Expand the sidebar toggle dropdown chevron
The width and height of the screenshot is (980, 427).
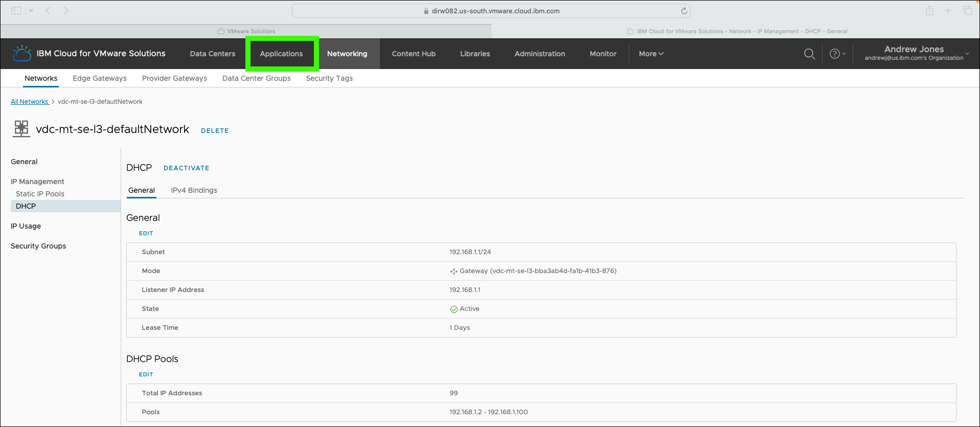[x=31, y=11]
